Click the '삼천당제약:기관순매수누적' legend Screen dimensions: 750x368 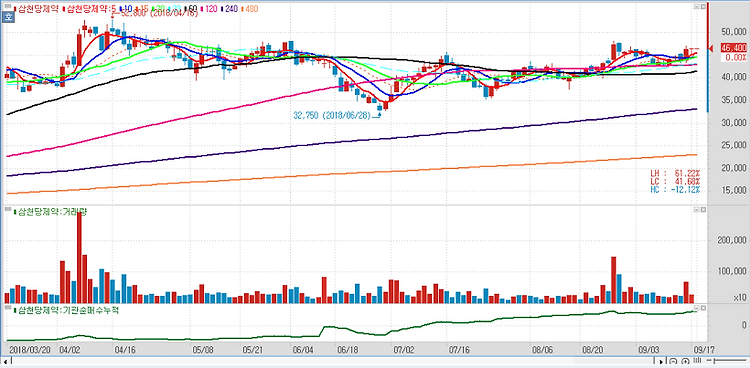click(x=66, y=310)
